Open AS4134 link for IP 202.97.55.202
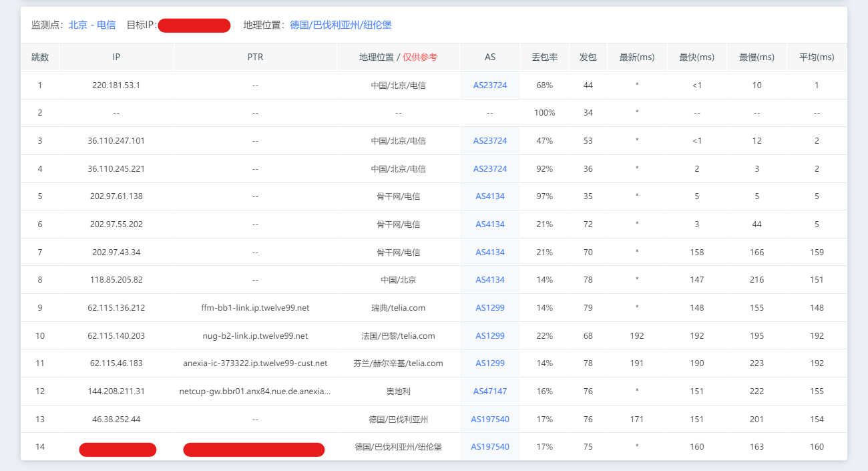Image resolution: width=868 pixels, height=471 pixels. (490, 224)
